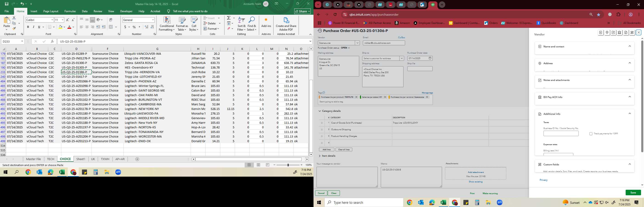Click Create and Share Adobe PDF
Screen dimensions: 644x207
pyautogui.click(x=286, y=24)
